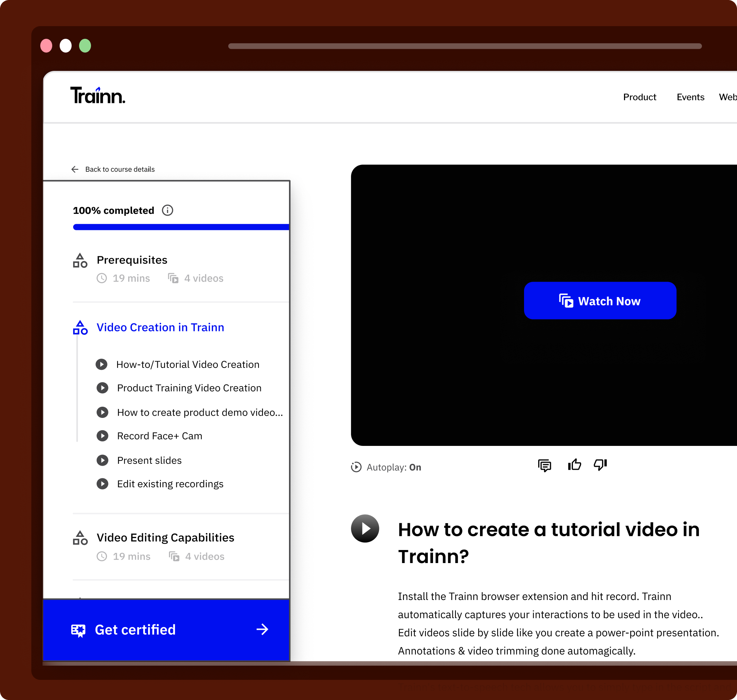This screenshot has width=737, height=700.
Task: Expand the Video Editing Capabilities section
Action: [x=165, y=537]
